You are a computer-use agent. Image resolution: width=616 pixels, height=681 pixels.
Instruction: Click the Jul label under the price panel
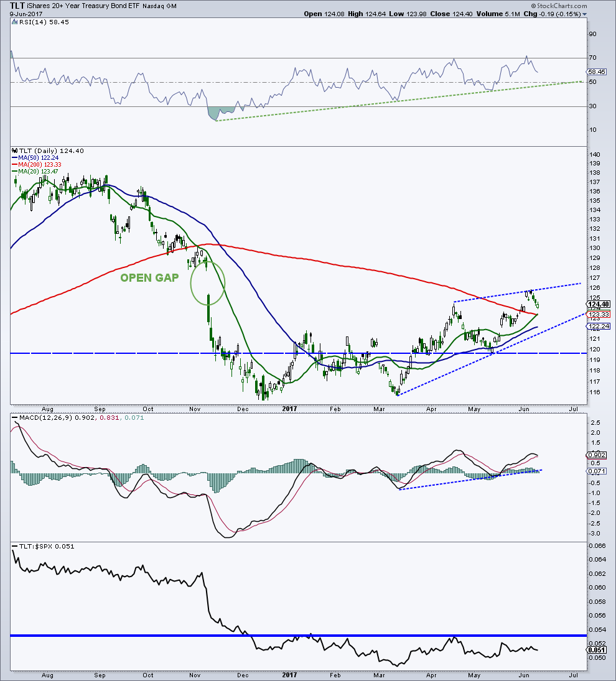(574, 409)
